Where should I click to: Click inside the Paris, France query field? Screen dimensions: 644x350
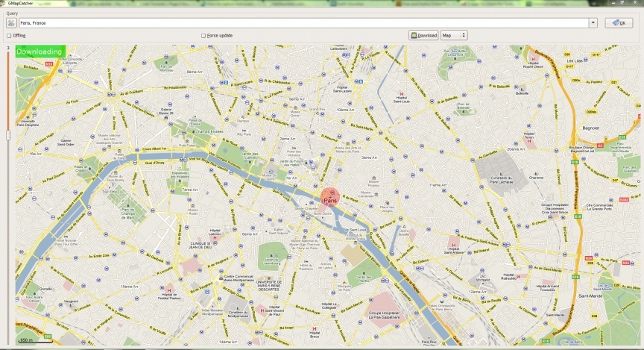[x=298, y=23]
